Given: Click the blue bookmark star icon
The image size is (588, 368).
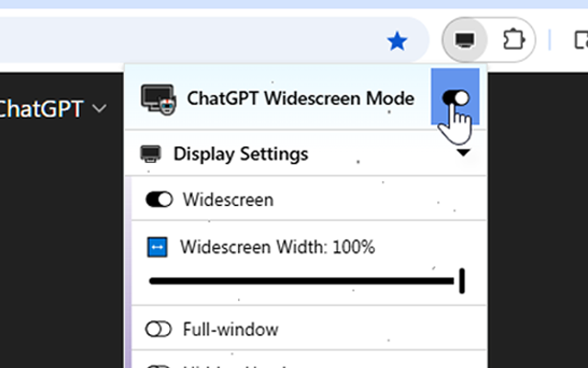Looking at the screenshot, I should 397,40.
